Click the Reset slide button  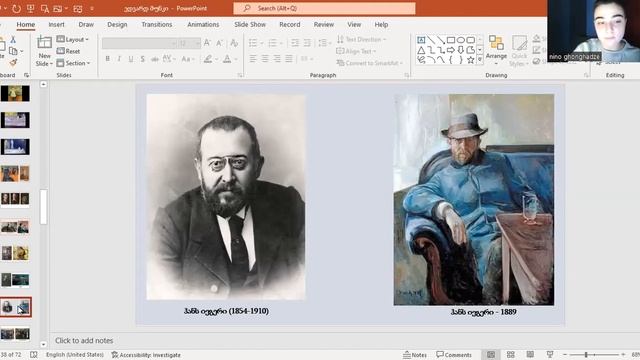[x=68, y=51]
